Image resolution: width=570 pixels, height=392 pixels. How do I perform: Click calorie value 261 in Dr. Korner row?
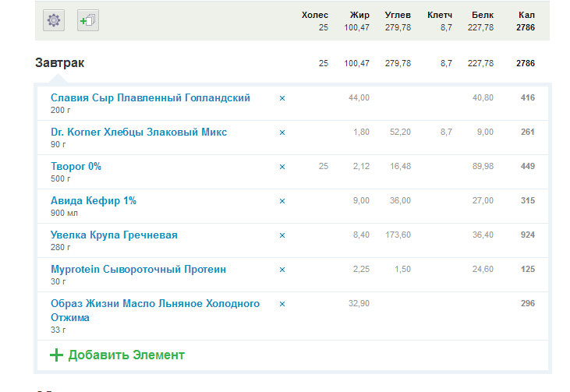point(528,132)
